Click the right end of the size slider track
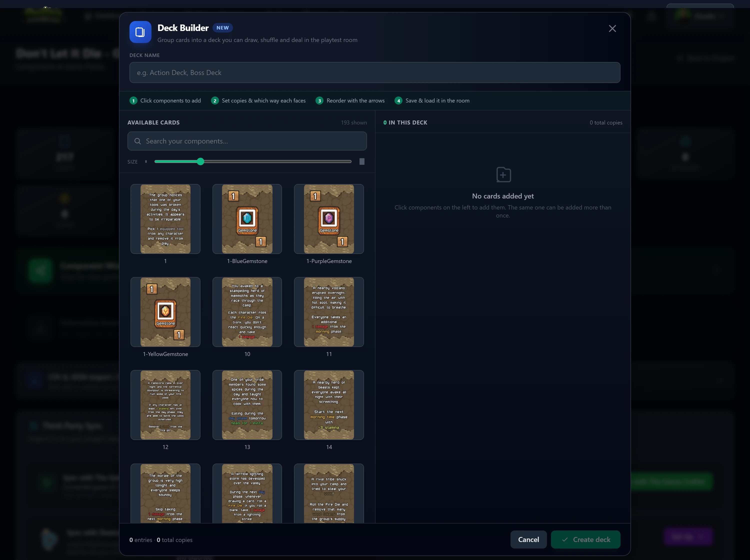The height and width of the screenshot is (560, 750). click(x=350, y=161)
